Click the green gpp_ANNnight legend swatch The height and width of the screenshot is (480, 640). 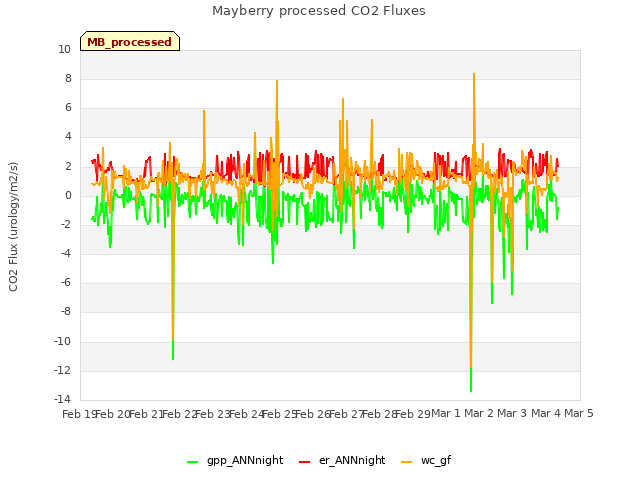point(192,462)
